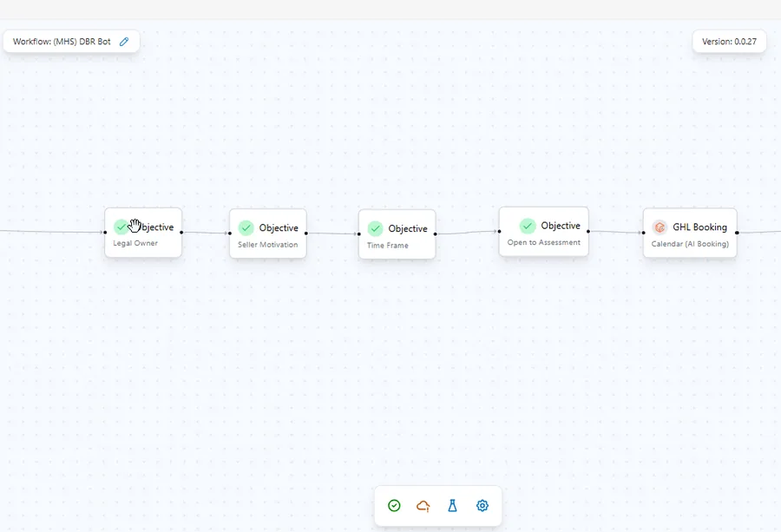Open the flask test icon in toolbar
The width and height of the screenshot is (781, 532).
point(452,506)
